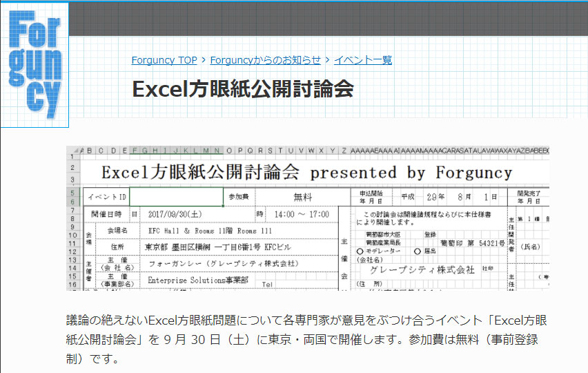This screenshot has width=588, height=373.
Task: Click the fill handle of the selected cell
Action: click(223, 205)
